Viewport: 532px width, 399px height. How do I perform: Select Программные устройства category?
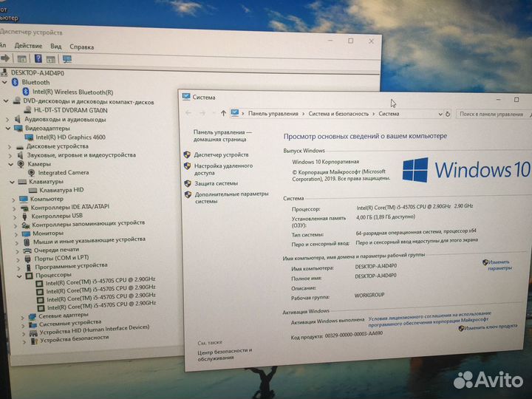pos(71,266)
